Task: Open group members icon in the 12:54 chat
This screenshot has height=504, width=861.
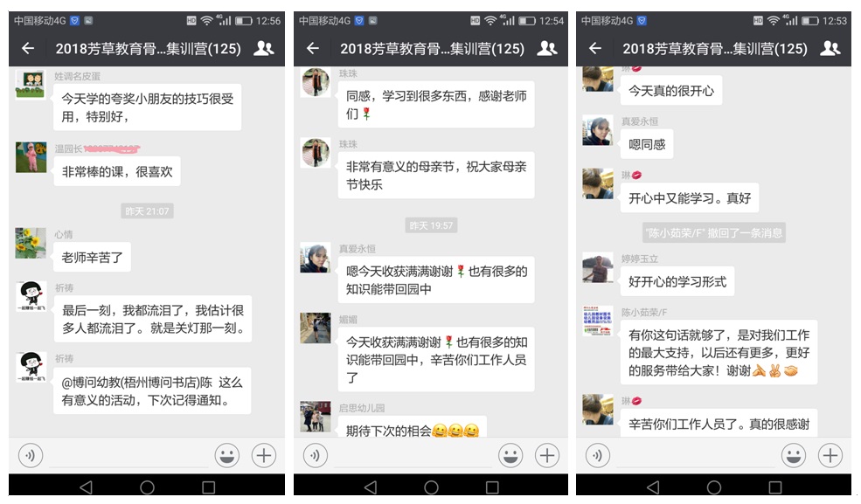Action: [x=547, y=48]
